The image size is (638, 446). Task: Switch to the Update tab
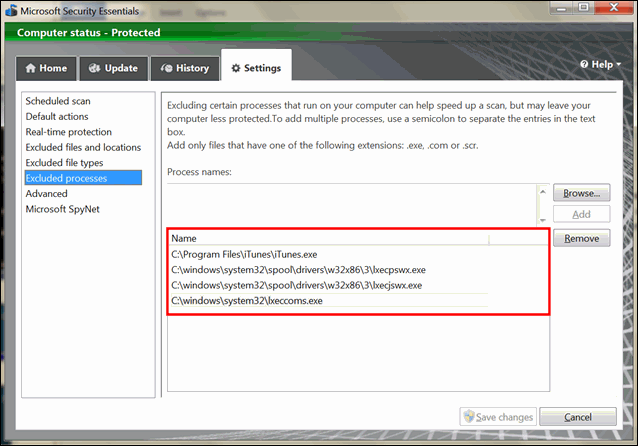pyautogui.click(x=114, y=68)
